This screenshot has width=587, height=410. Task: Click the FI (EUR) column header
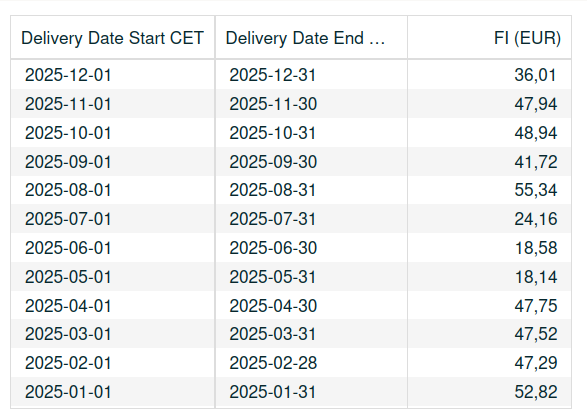(489, 38)
